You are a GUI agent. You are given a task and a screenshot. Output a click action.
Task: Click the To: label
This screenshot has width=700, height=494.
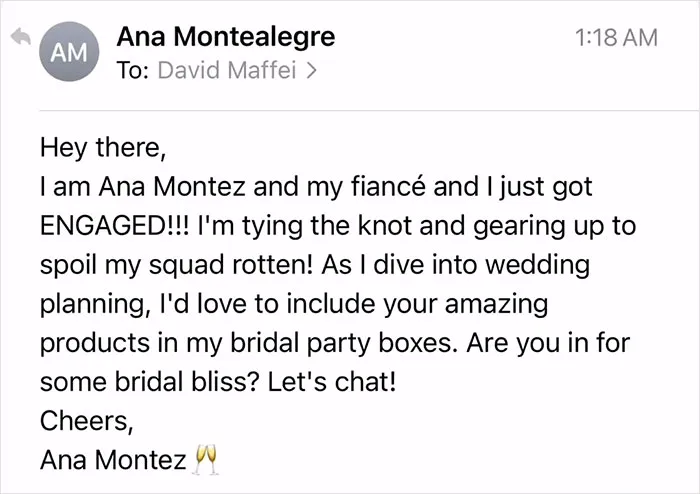pyautogui.click(x=133, y=70)
